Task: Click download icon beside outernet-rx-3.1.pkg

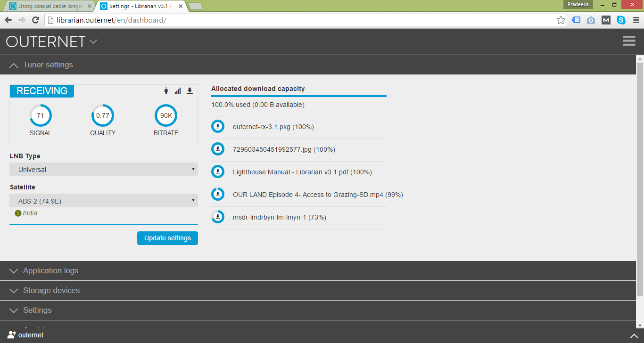Action: pos(218,127)
